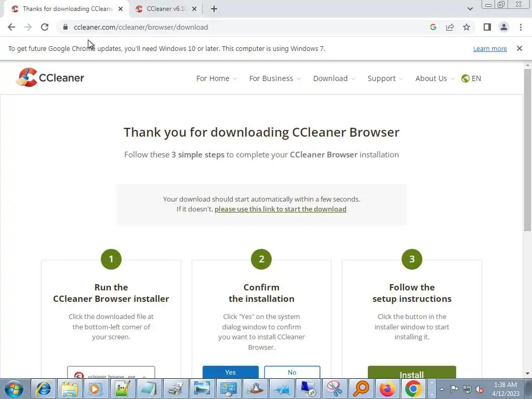
Task: Click the taskbar clock showing 1:38 AM
Action: tap(506, 389)
